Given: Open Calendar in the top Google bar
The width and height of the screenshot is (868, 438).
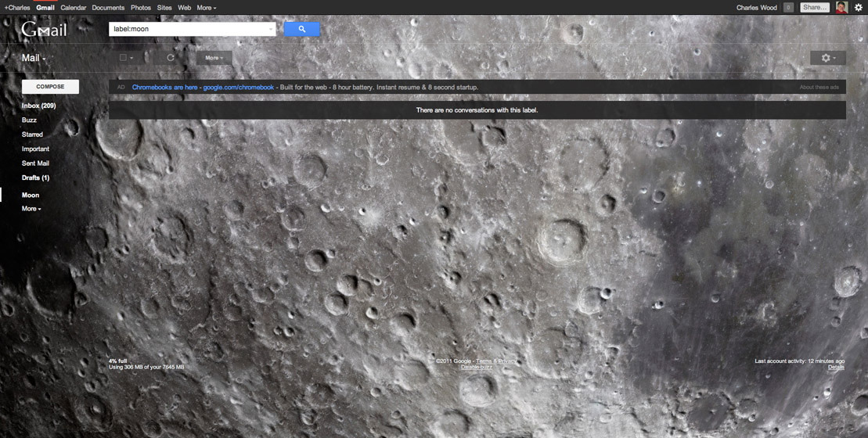Looking at the screenshot, I should click(x=73, y=8).
